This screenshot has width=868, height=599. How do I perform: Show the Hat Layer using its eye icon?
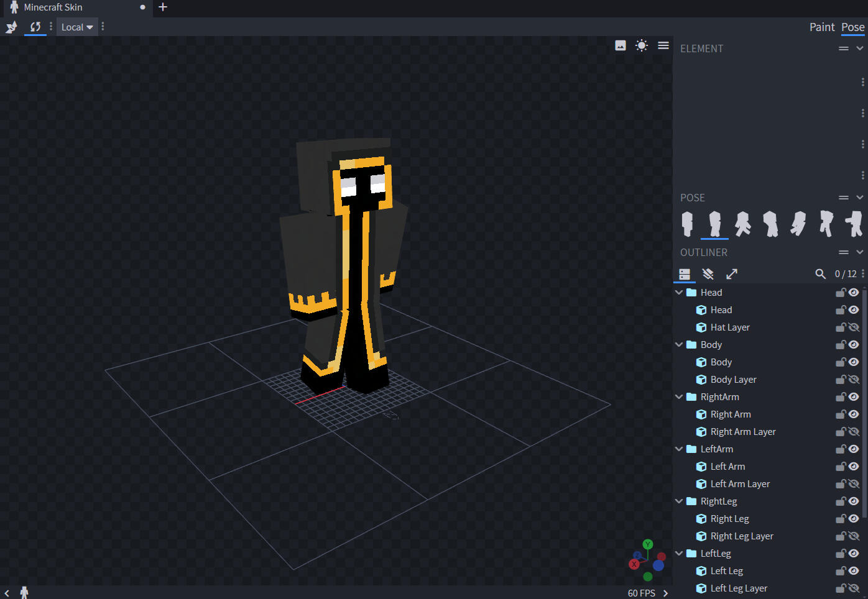click(x=854, y=327)
